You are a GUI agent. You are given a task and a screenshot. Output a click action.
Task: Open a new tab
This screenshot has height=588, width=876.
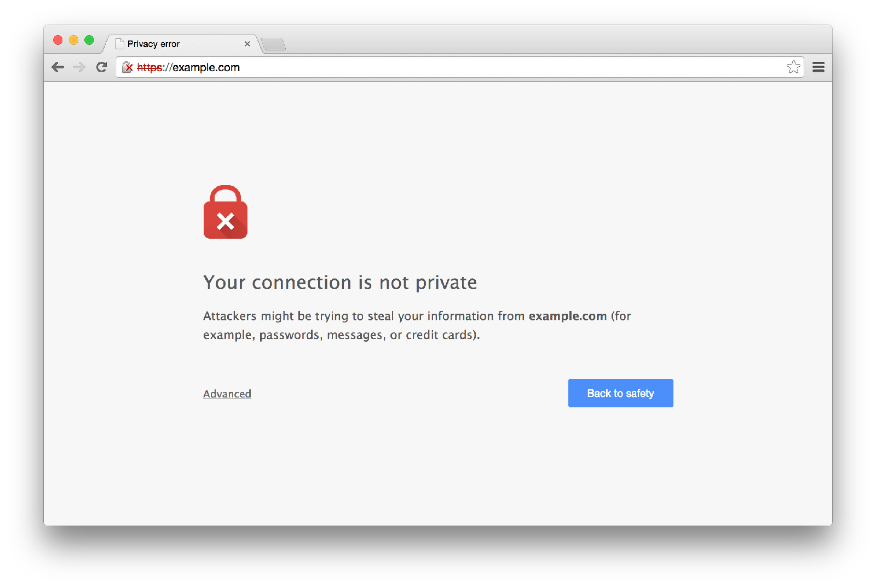pos(273,44)
